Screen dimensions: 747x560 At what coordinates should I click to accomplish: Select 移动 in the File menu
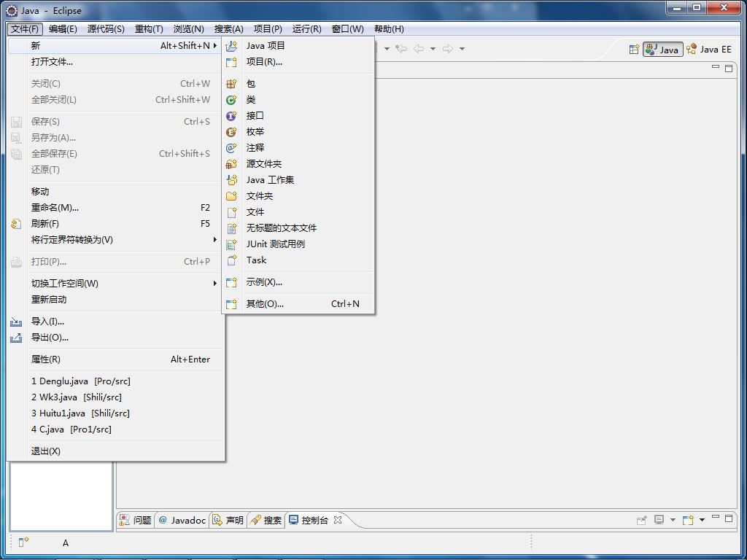(x=116, y=192)
